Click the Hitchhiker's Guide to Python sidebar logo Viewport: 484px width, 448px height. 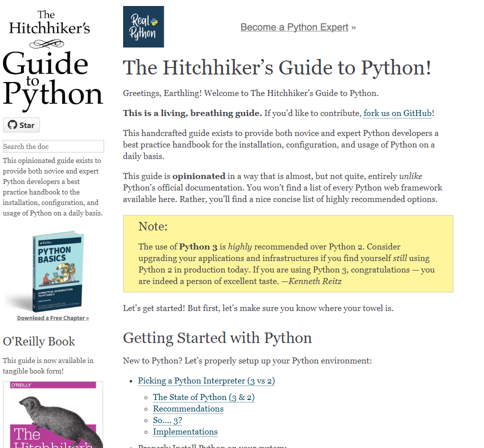53,60
